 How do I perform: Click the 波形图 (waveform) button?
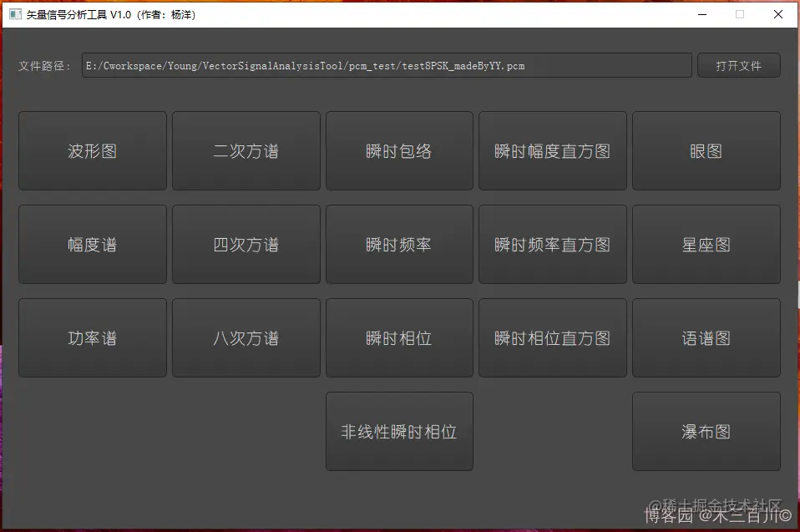(92, 150)
